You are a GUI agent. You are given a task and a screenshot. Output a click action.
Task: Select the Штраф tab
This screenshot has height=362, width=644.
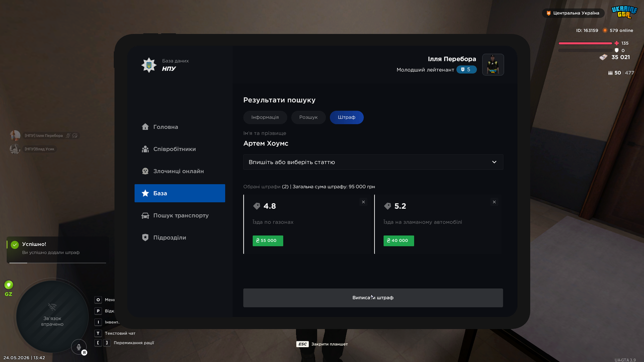coord(347,117)
